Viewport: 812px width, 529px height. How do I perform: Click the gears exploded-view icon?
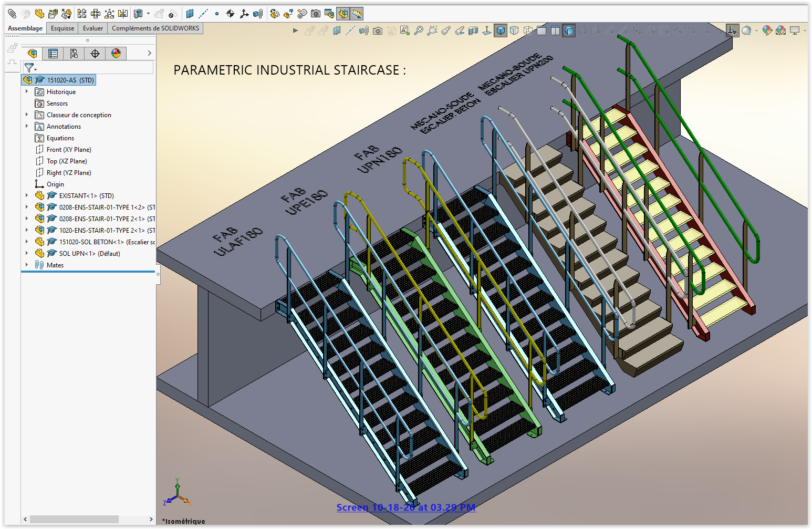302,14
